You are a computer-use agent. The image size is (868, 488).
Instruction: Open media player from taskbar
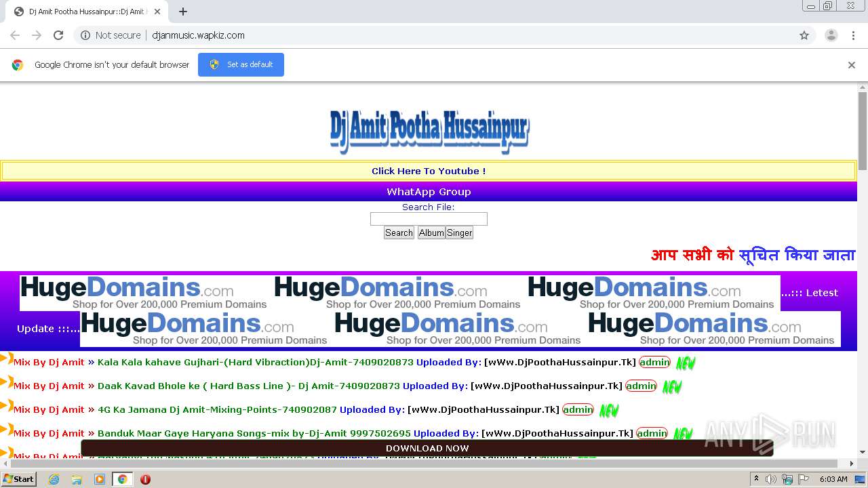[x=100, y=479]
